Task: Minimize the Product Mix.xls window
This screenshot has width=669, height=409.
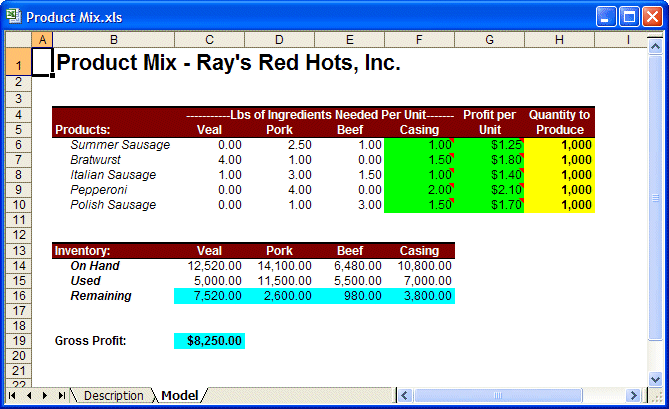Action: tap(605, 17)
